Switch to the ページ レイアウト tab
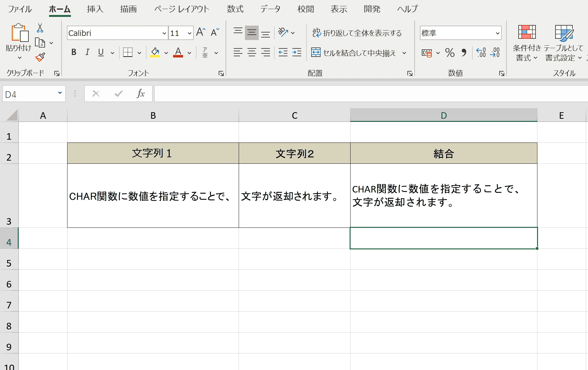Viewport: 588px width, 370px height. [182, 9]
